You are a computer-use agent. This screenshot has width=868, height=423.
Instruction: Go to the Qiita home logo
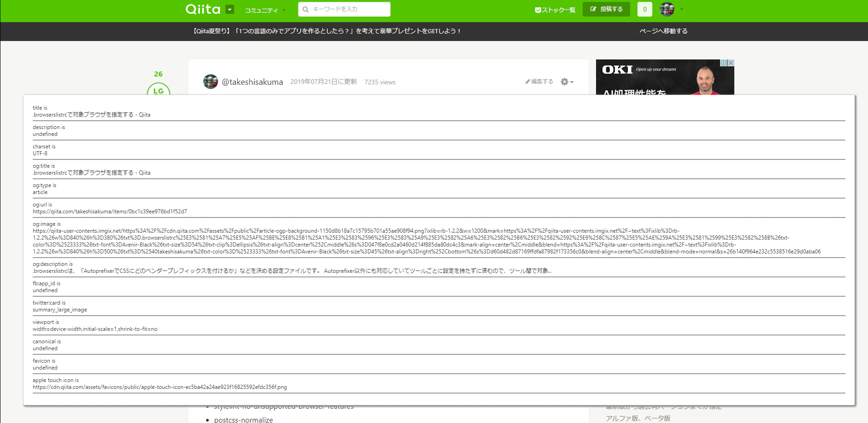pos(203,9)
